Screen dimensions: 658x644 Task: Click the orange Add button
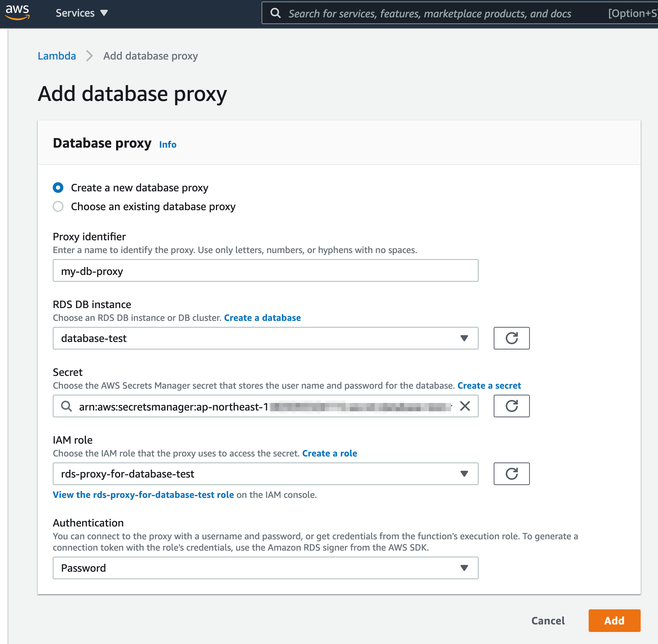614,621
